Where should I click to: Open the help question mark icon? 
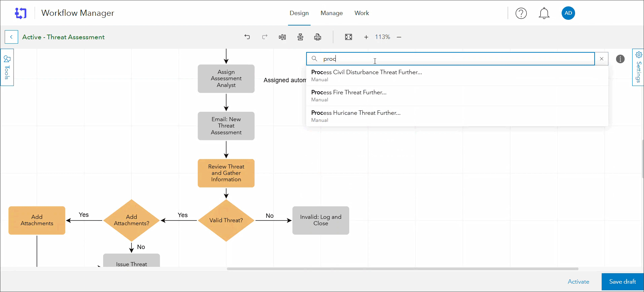coord(521,13)
